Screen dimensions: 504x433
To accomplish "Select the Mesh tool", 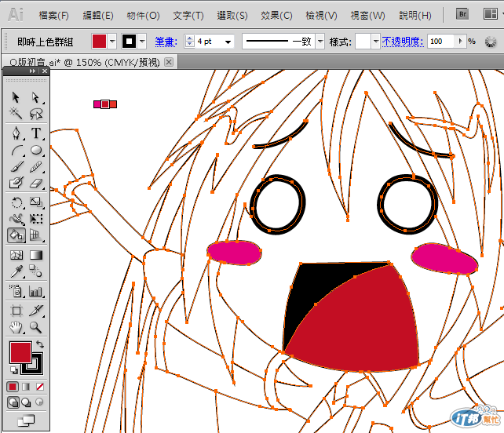I will [x=16, y=255].
